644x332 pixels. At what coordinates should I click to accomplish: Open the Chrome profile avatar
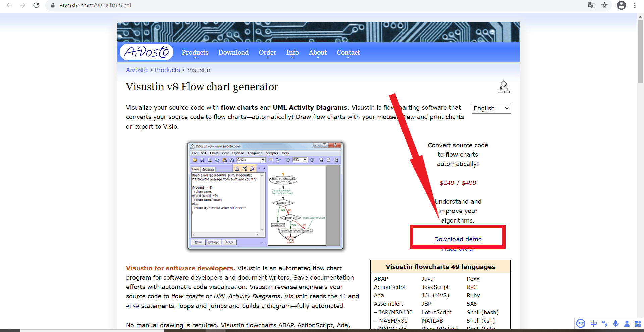(621, 5)
